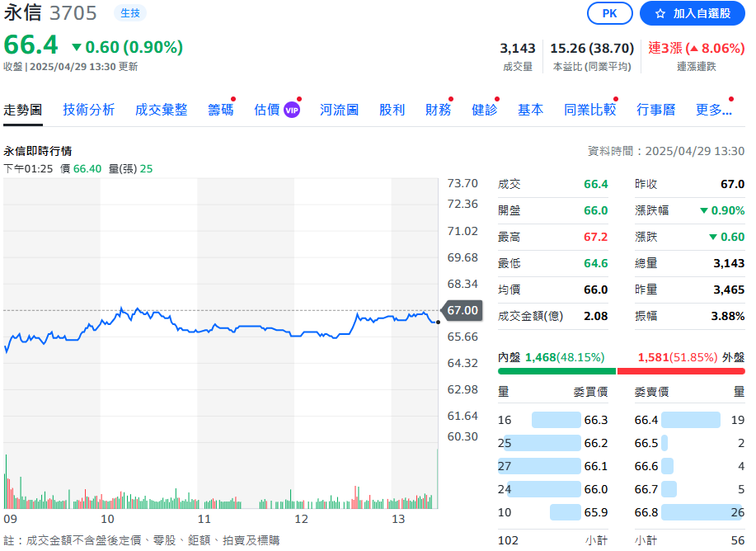Click the 內盤 1,468(48.15%) label
The image size is (756, 551).
click(551, 357)
